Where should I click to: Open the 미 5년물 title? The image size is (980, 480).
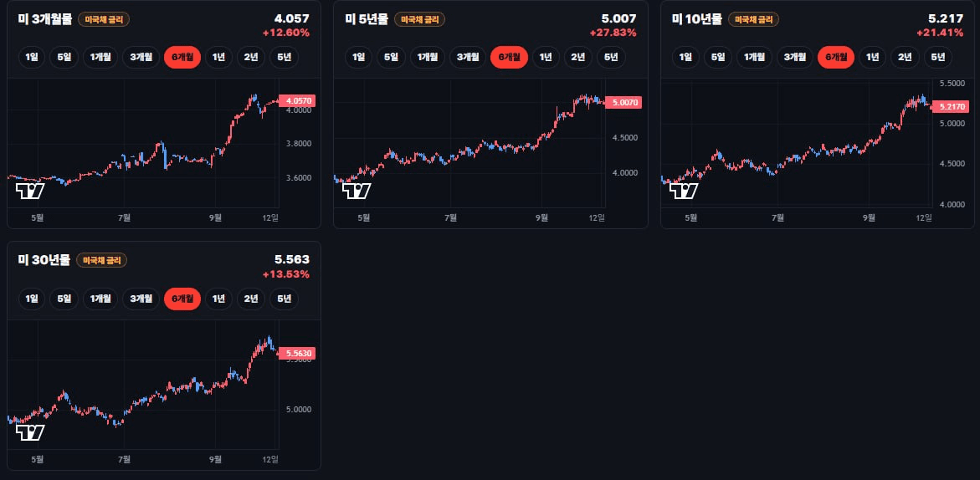367,19
